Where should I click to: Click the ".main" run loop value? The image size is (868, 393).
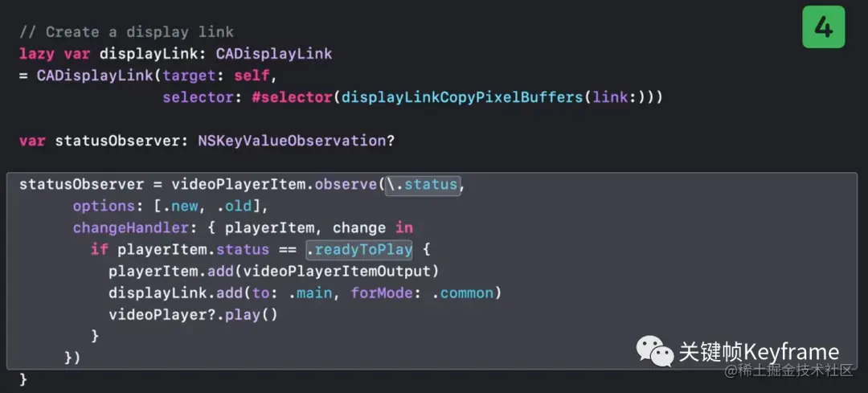tap(310, 293)
